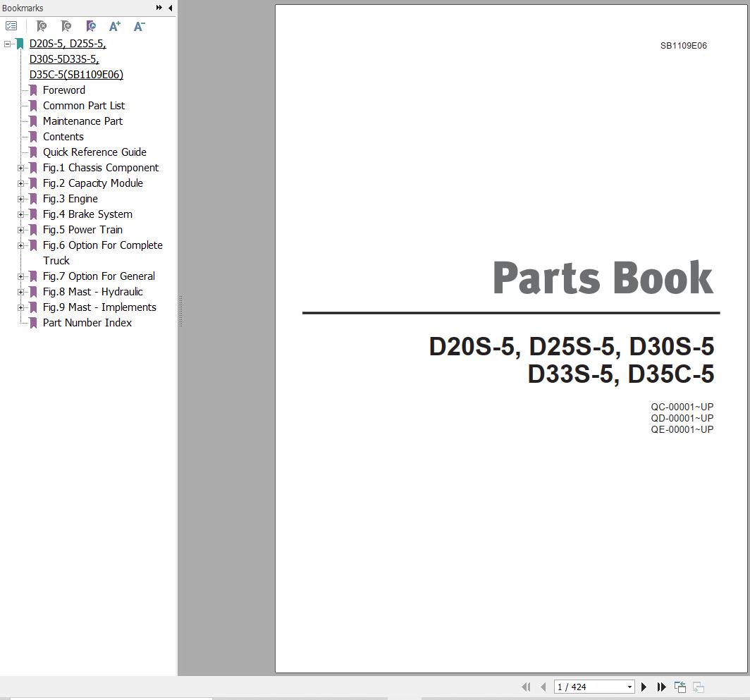The image size is (750, 700).
Task: Click the Maintenance Part ribbon icon
Action: [x=33, y=121]
